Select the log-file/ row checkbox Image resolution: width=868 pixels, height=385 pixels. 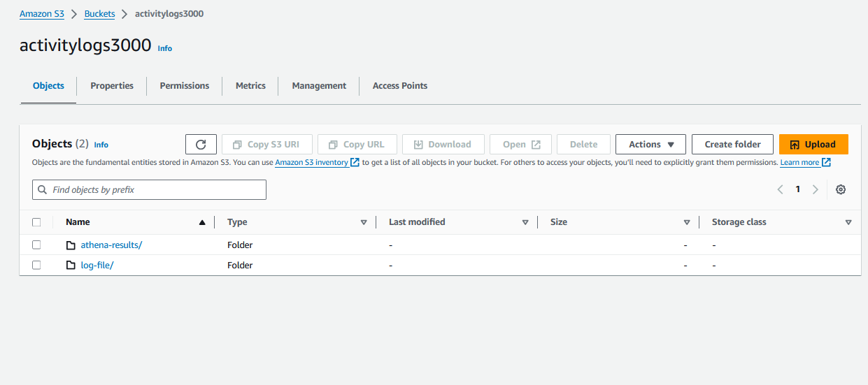36,266
